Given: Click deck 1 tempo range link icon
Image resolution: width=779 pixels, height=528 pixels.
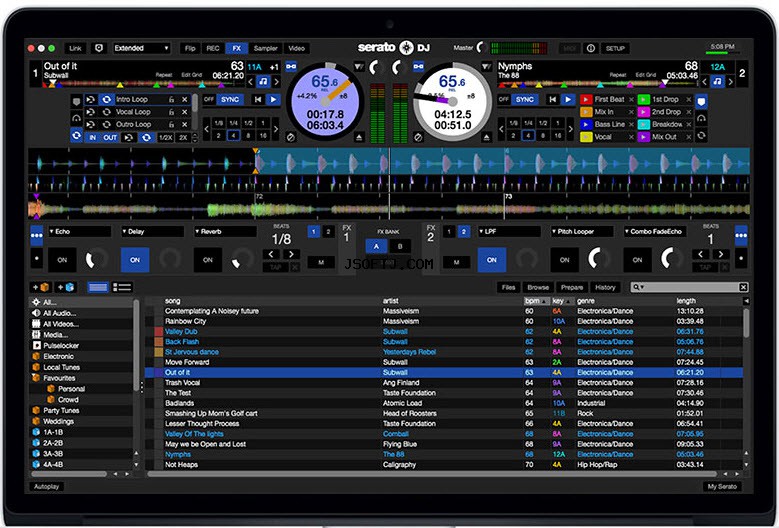Looking at the screenshot, I should [x=291, y=66].
